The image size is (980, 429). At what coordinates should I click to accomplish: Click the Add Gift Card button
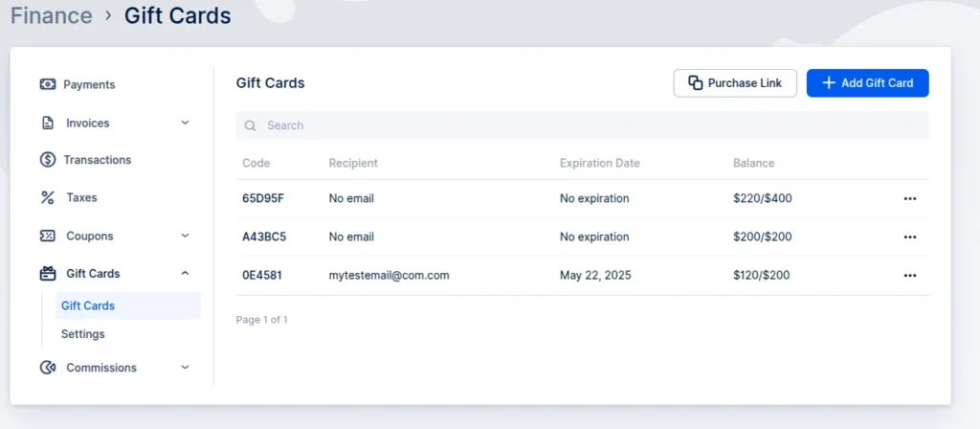(867, 83)
